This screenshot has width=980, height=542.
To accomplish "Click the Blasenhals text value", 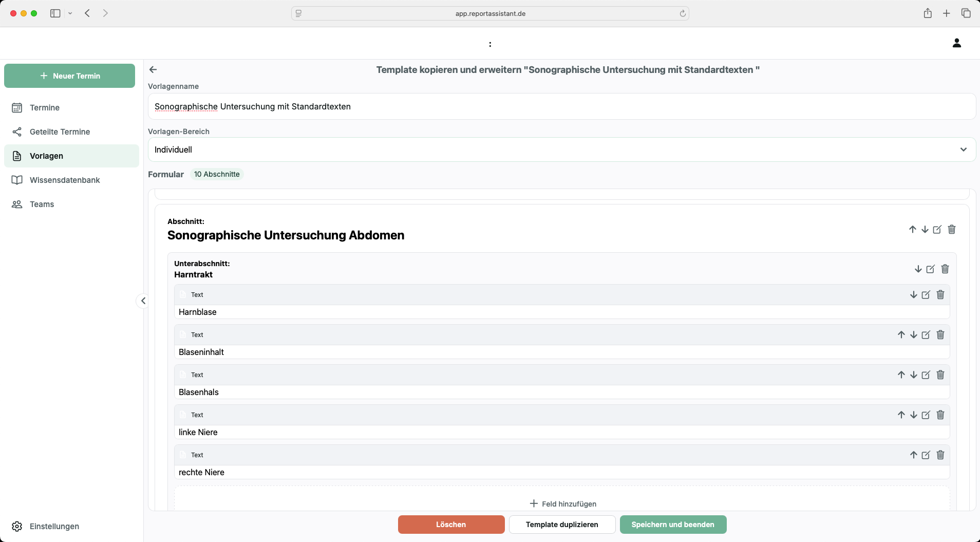I will tap(199, 393).
